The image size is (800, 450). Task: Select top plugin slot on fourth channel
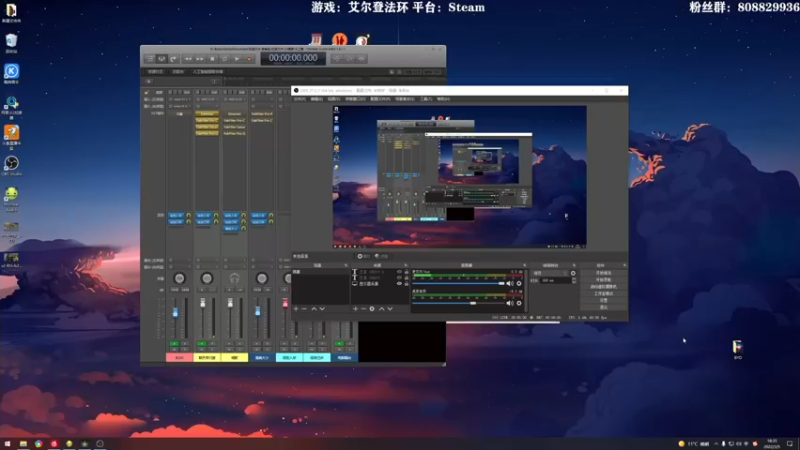point(262,114)
